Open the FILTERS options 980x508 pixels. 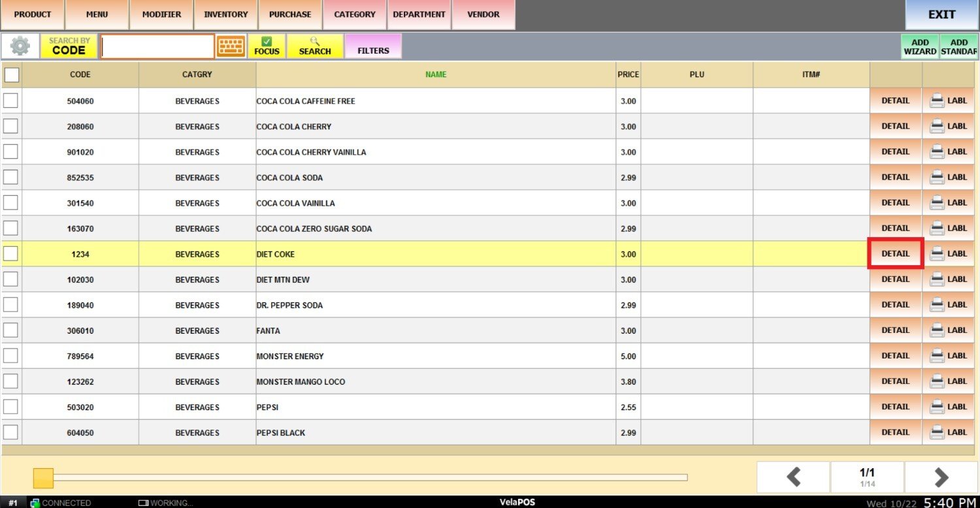coord(373,47)
